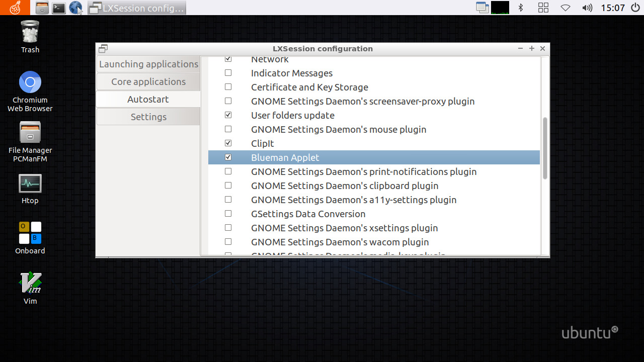Select 'User folders update' row text

pyautogui.click(x=293, y=116)
